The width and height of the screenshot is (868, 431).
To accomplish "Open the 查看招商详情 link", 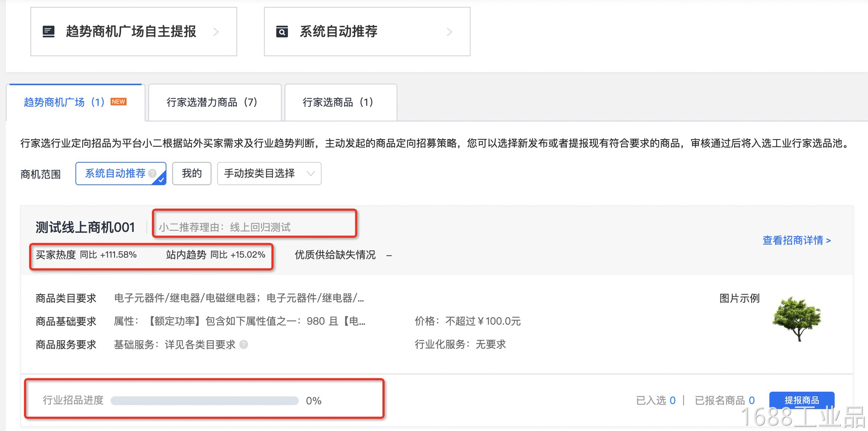I will (x=797, y=240).
